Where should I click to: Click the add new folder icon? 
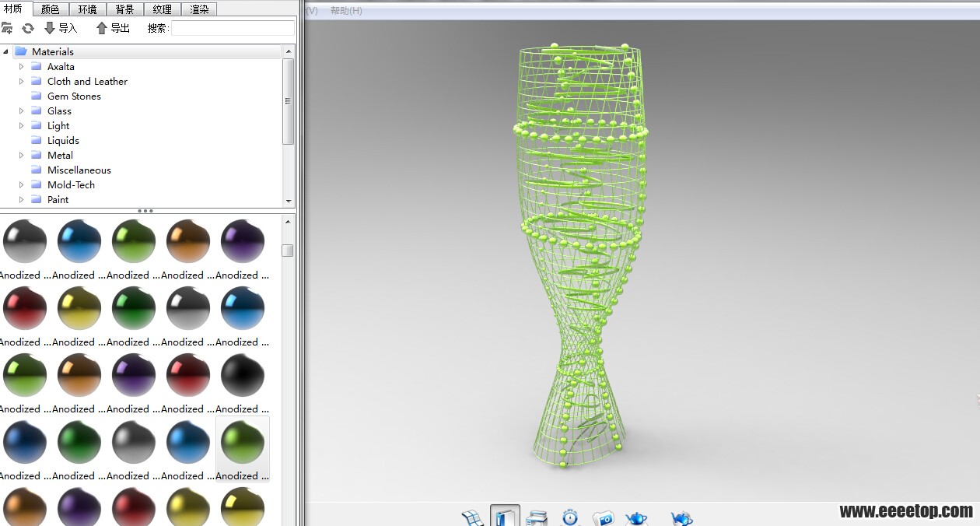(7, 28)
